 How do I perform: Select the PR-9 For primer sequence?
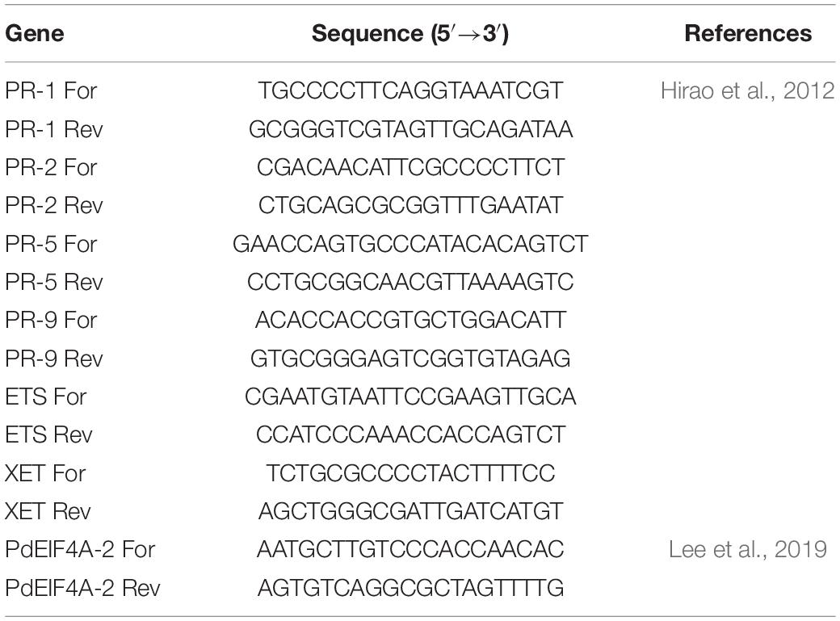(410, 320)
